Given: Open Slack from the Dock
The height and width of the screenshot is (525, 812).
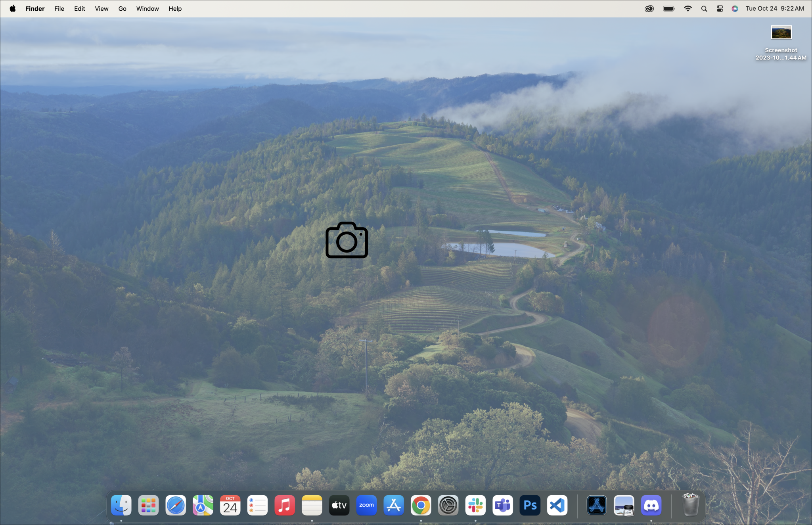Looking at the screenshot, I should (x=475, y=505).
